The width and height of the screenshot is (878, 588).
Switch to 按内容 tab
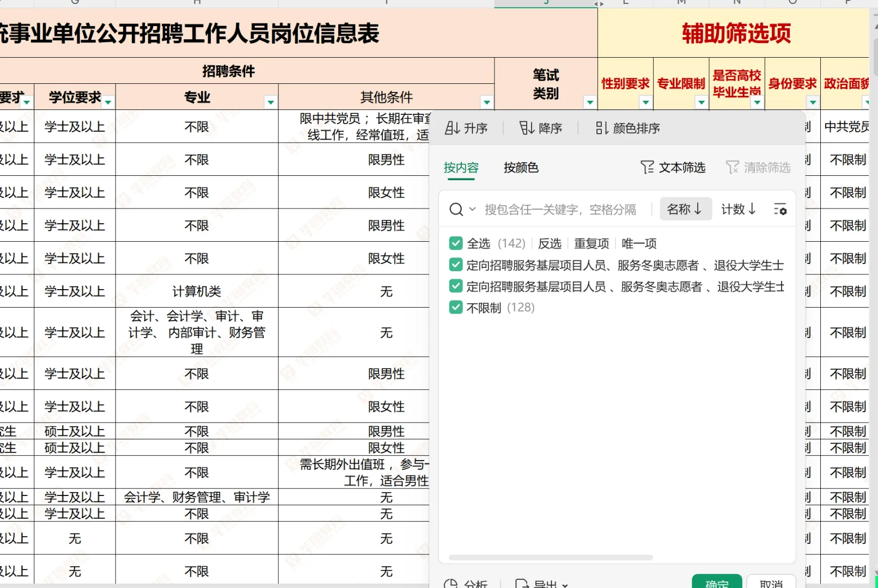(x=461, y=168)
